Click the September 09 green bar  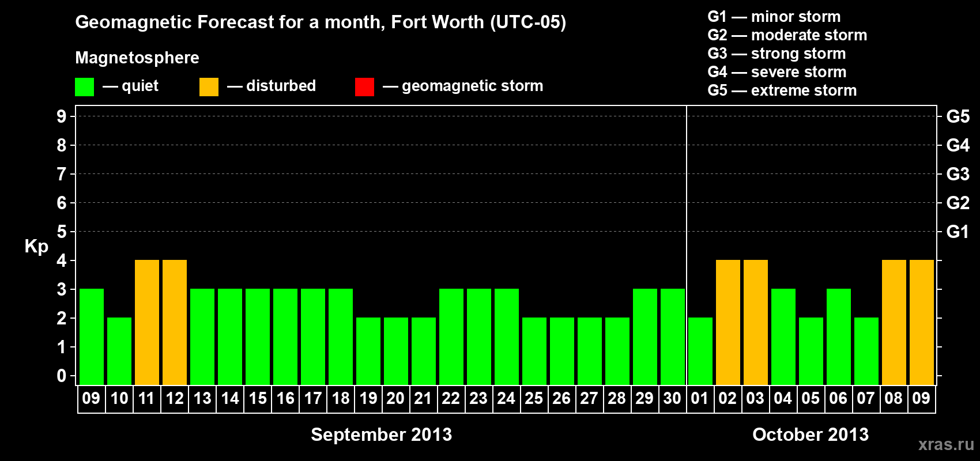point(92,337)
